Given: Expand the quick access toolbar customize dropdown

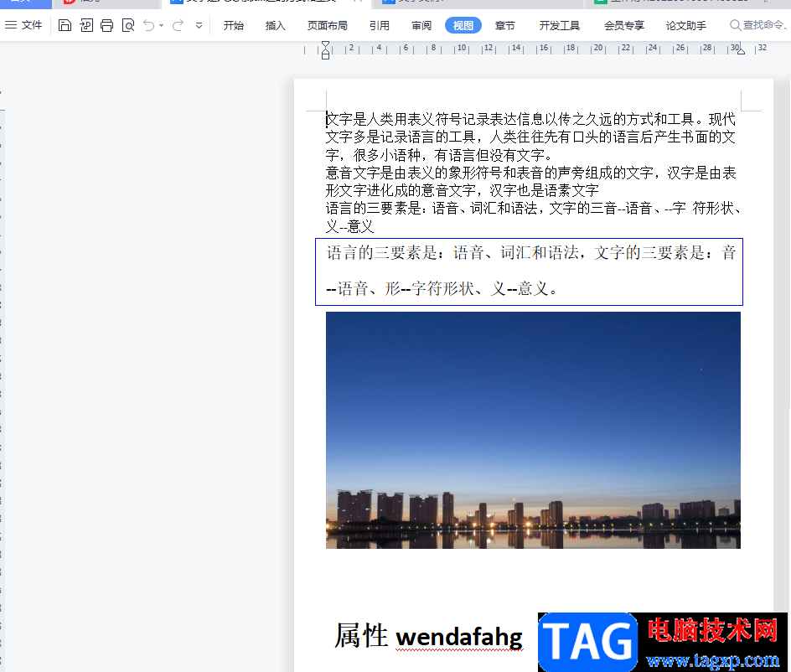Looking at the screenshot, I should tap(199, 25).
